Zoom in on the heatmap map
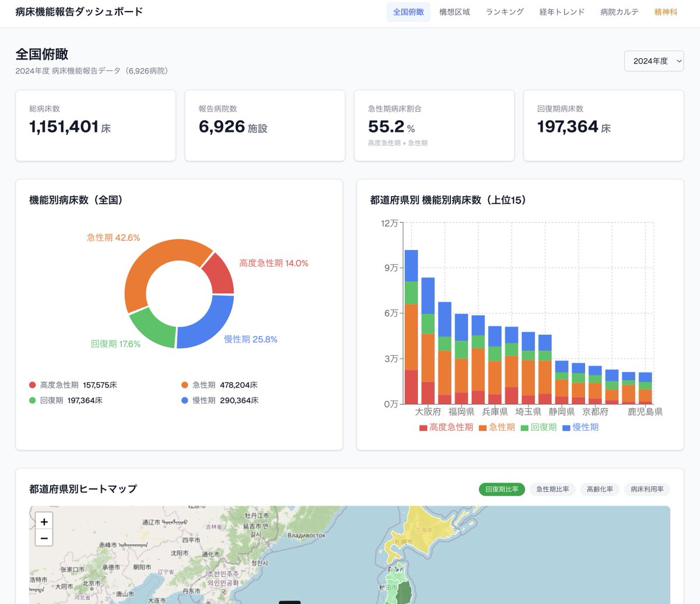700x604 pixels. [44, 521]
